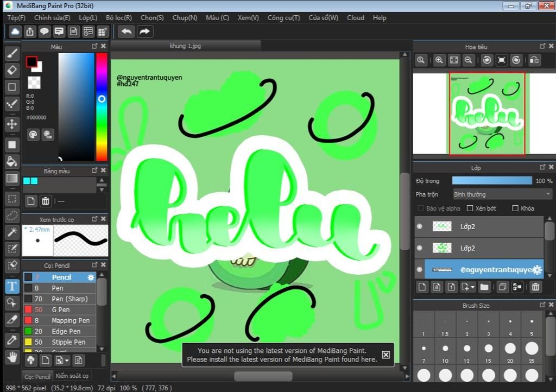Select the Magic Wand tool
This screenshot has height=392, width=556.
pos(12,232)
